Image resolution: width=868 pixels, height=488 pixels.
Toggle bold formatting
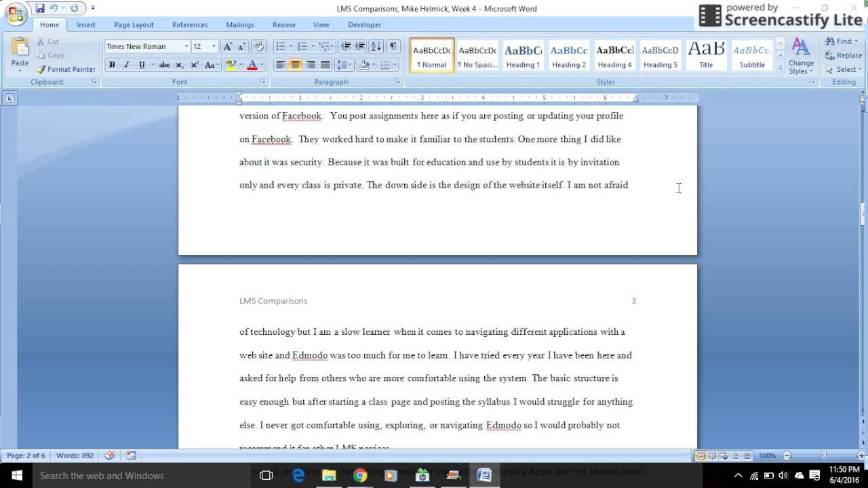[x=112, y=65]
